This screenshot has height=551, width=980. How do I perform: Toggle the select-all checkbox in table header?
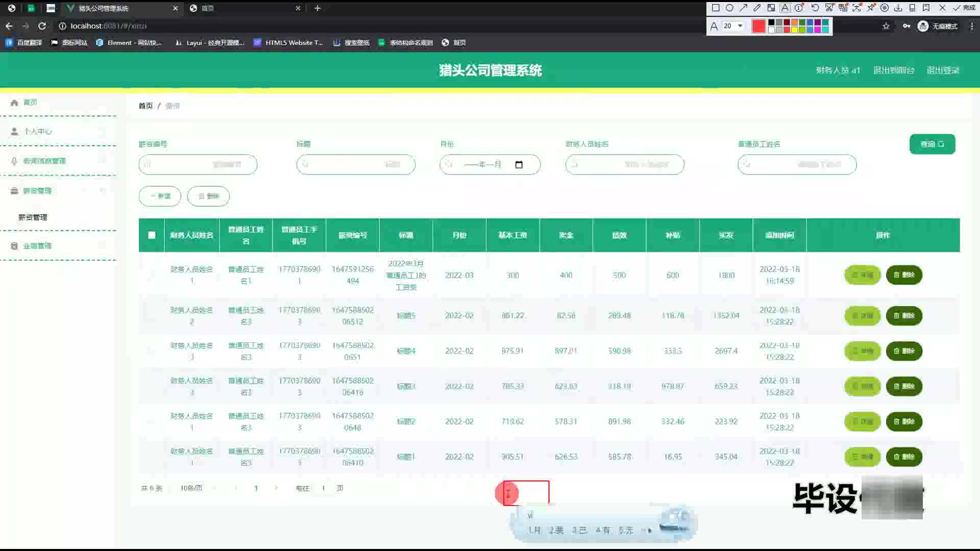click(x=152, y=235)
